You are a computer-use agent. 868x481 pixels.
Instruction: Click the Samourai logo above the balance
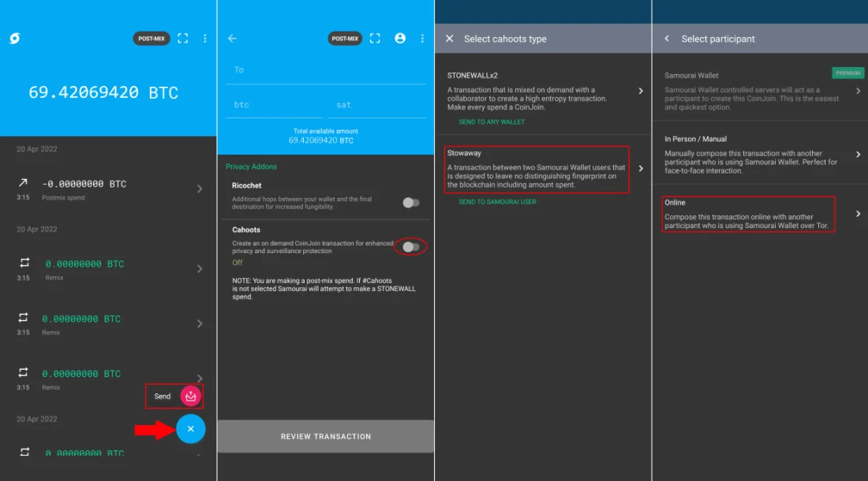[14, 39]
